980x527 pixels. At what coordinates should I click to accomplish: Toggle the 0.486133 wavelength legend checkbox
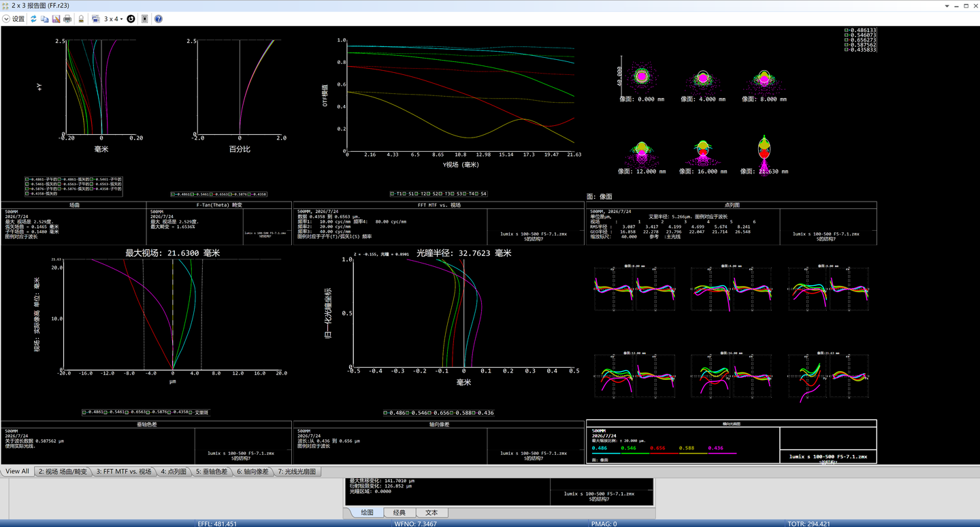847,31
